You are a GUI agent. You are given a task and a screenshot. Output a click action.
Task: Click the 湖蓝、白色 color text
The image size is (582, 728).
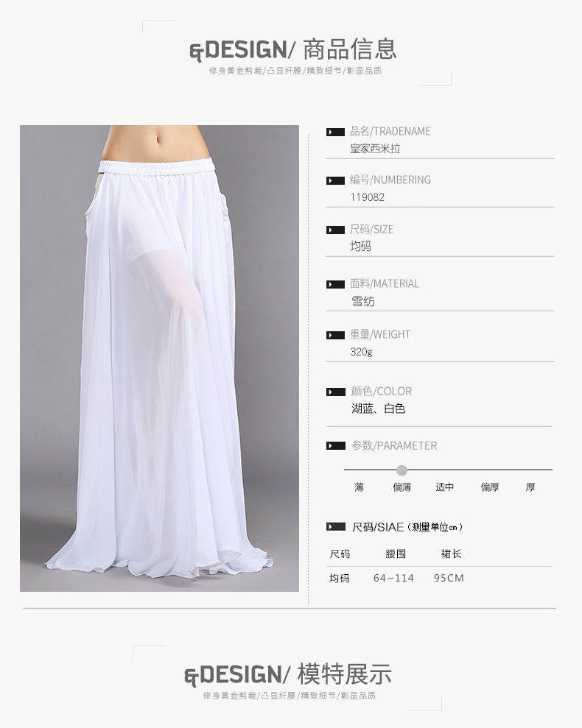[379, 409]
